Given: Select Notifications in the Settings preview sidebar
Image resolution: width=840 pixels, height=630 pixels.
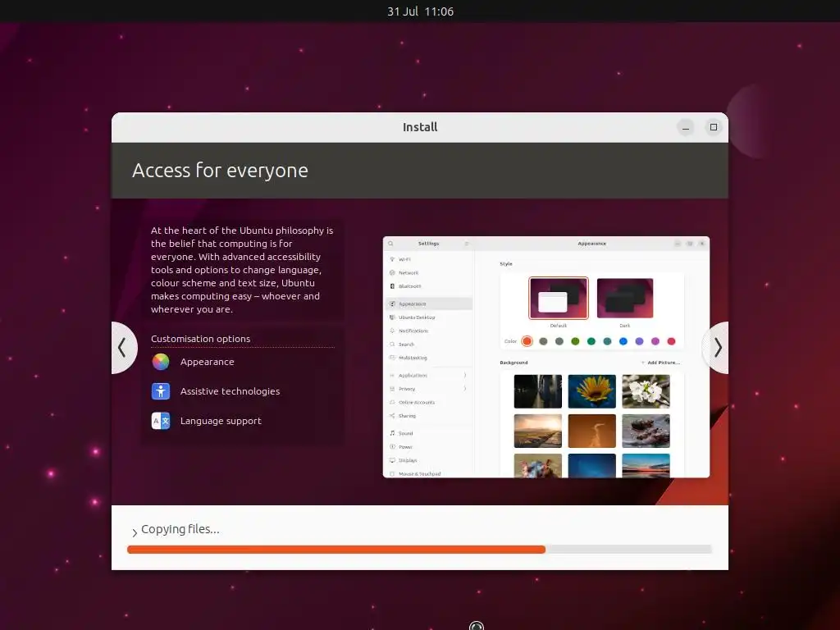Looking at the screenshot, I should tap(428, 331).
